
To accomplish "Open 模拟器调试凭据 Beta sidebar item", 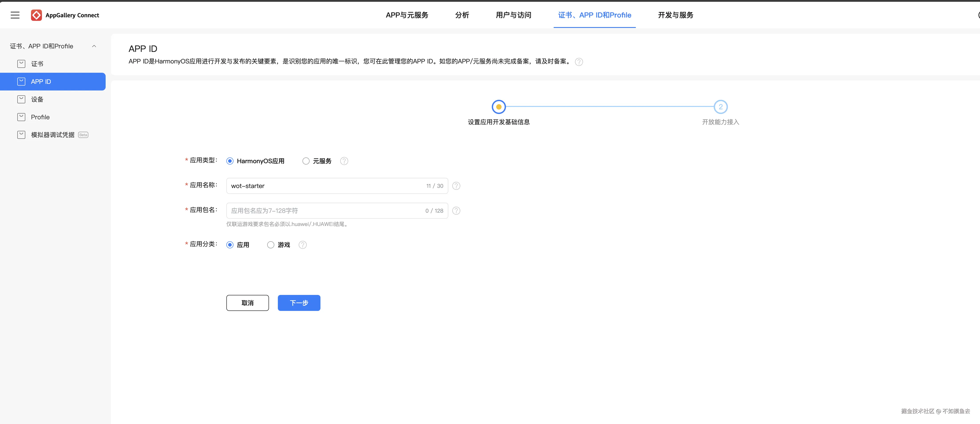I will (x=53, y=135).
